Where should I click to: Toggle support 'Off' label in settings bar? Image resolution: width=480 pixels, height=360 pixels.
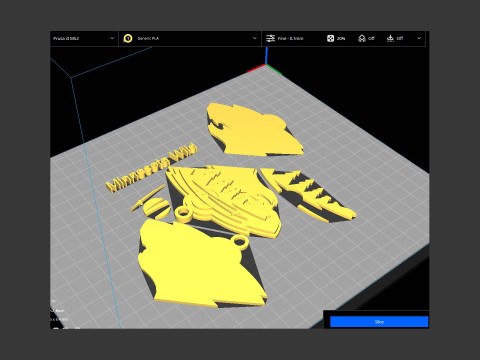tap(371, 38)
